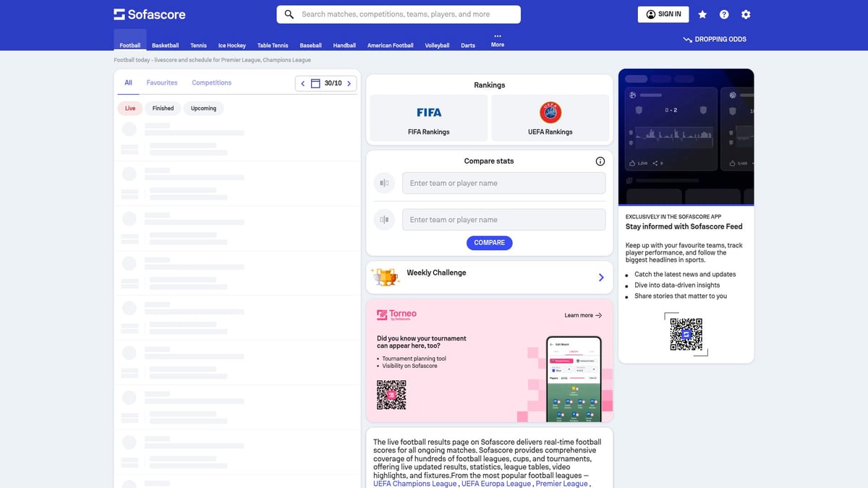Expand the Weekly Challenge section

click(600, 277)
